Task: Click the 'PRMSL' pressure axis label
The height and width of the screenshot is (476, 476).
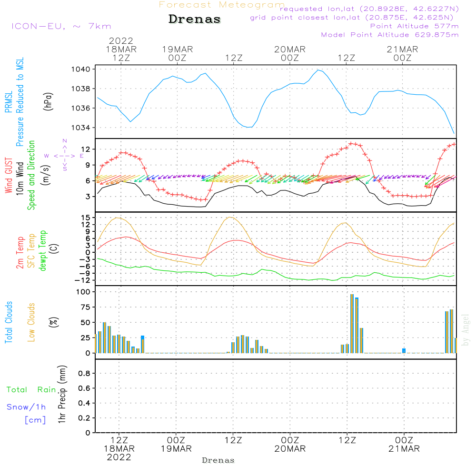Action: point(9,102)
